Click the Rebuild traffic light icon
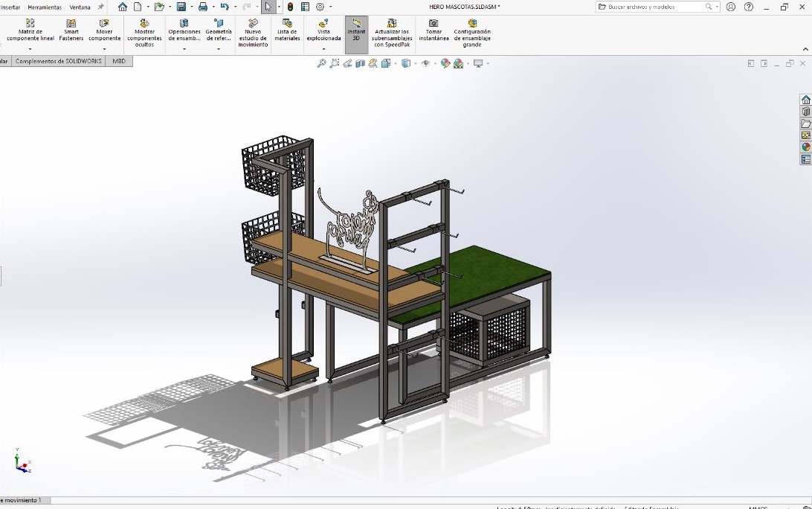Viewport: 812px width, 509px height. point(291,7)
